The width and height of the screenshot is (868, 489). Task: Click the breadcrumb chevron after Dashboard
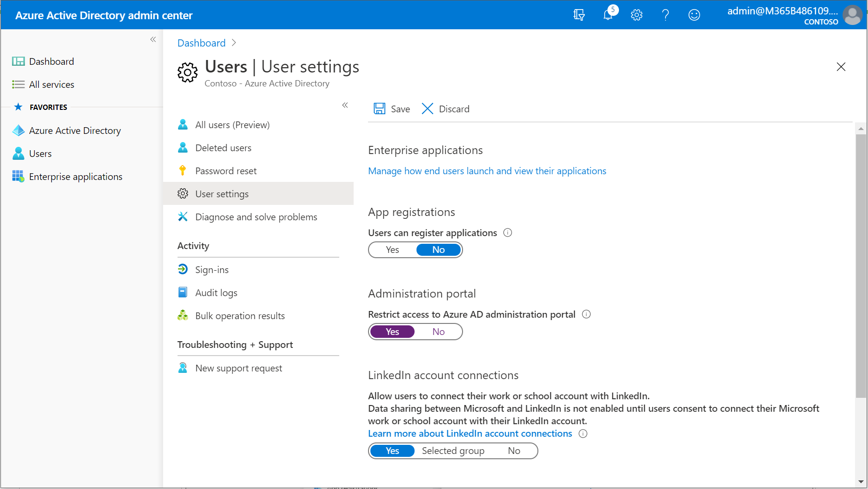point(234,43)
